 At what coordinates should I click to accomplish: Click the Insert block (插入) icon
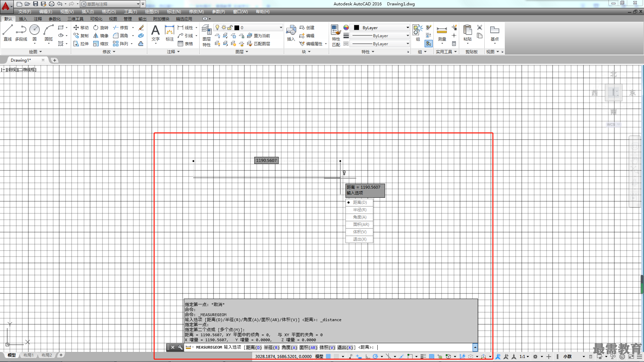291,33
